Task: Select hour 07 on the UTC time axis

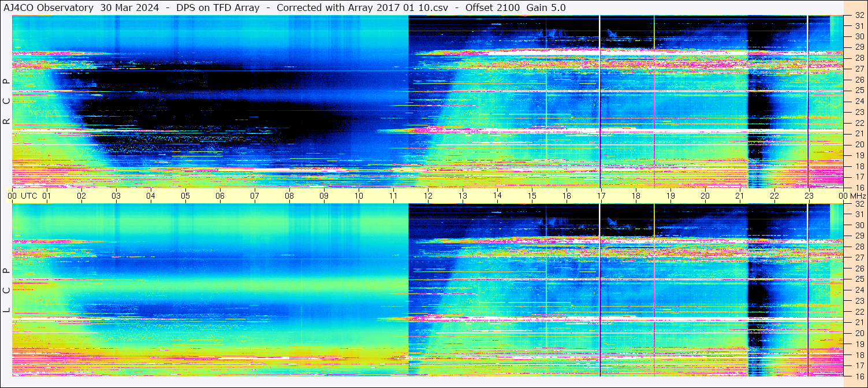Action: click(x=255, y=196)
